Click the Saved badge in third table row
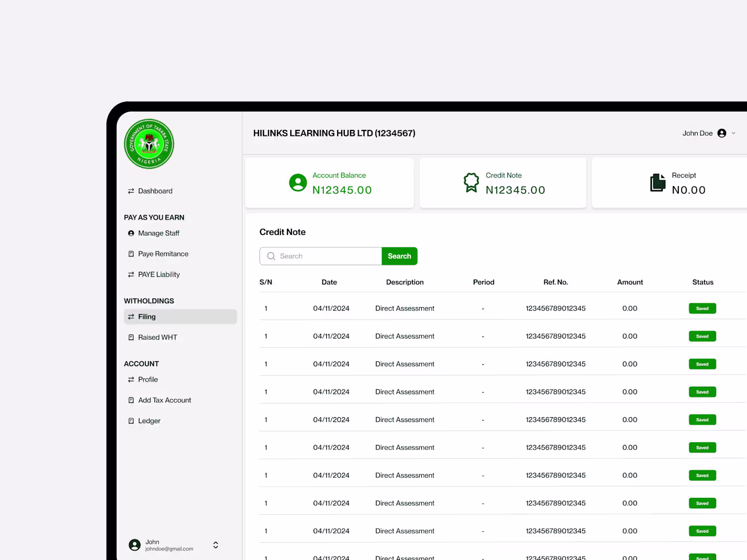The image size is (747, 560). 702,364
